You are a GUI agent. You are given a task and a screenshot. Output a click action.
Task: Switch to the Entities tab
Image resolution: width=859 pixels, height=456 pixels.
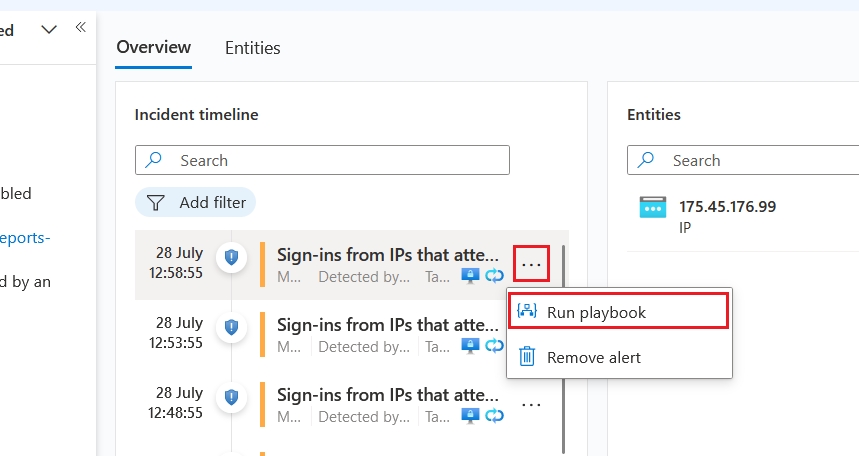[x=252, y=48]
